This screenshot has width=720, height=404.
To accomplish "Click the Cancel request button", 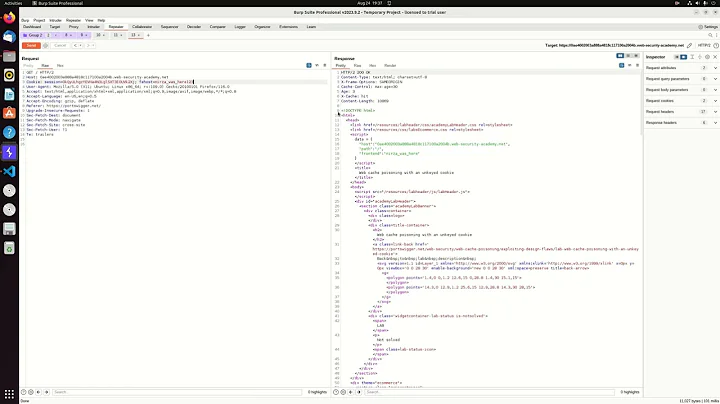I will tap(60, 45).
